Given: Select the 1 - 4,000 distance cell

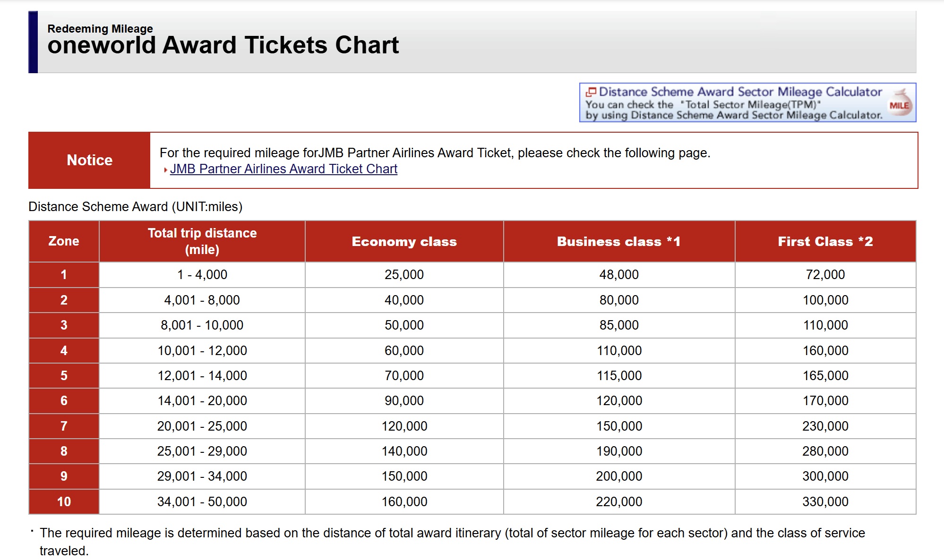Looking at the screenshot, I should (x=202, y=275).
